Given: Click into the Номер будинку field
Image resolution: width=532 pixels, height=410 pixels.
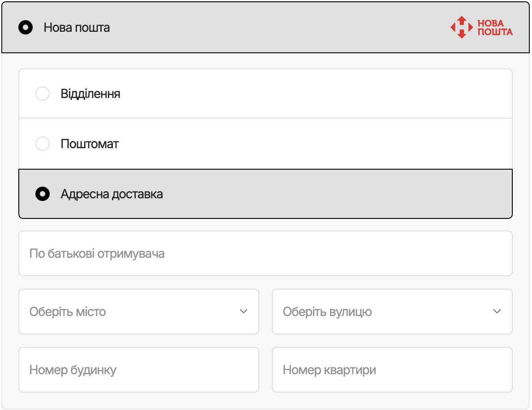Looking at the screenshot, I should 139,370.
